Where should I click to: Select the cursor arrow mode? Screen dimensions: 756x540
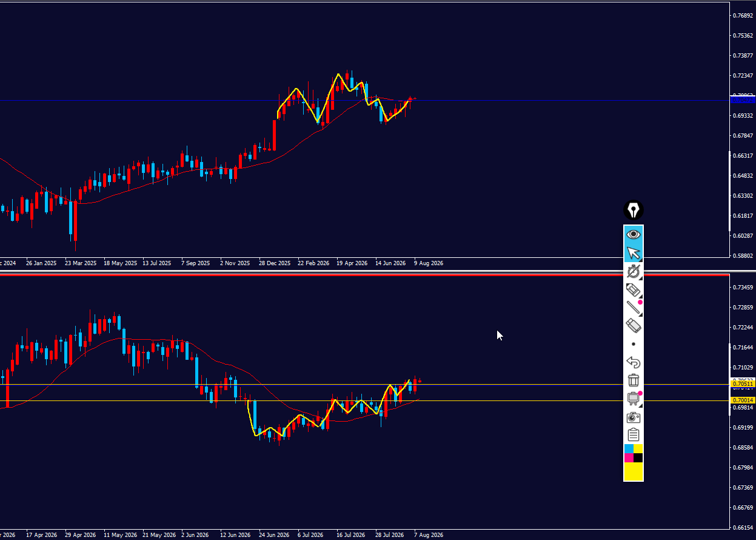pos(634,253)
